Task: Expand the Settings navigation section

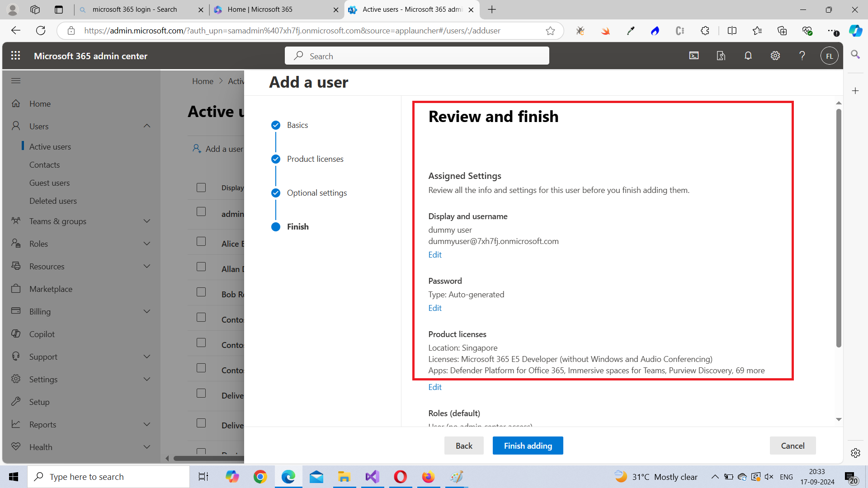Action: click(x=147, y=379)
